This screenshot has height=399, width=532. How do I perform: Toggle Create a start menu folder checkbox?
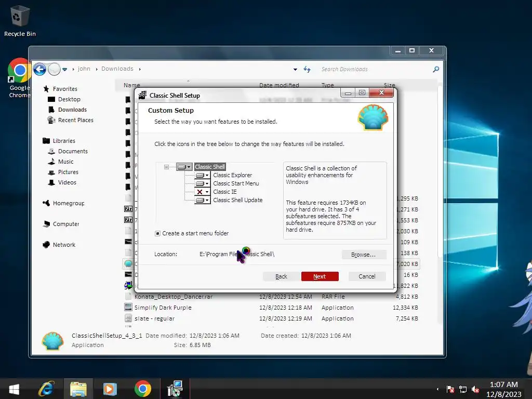tap(157, 233)
